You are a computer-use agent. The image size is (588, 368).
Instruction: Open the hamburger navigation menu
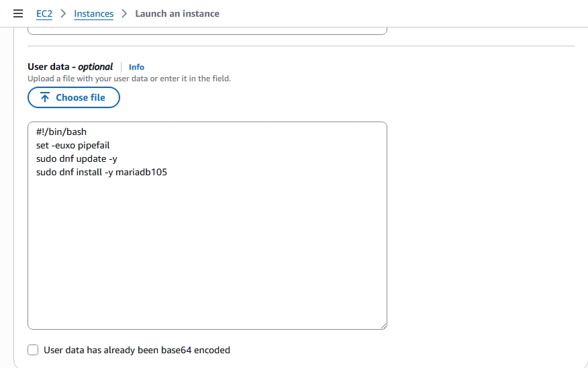(x=18, y=13)
